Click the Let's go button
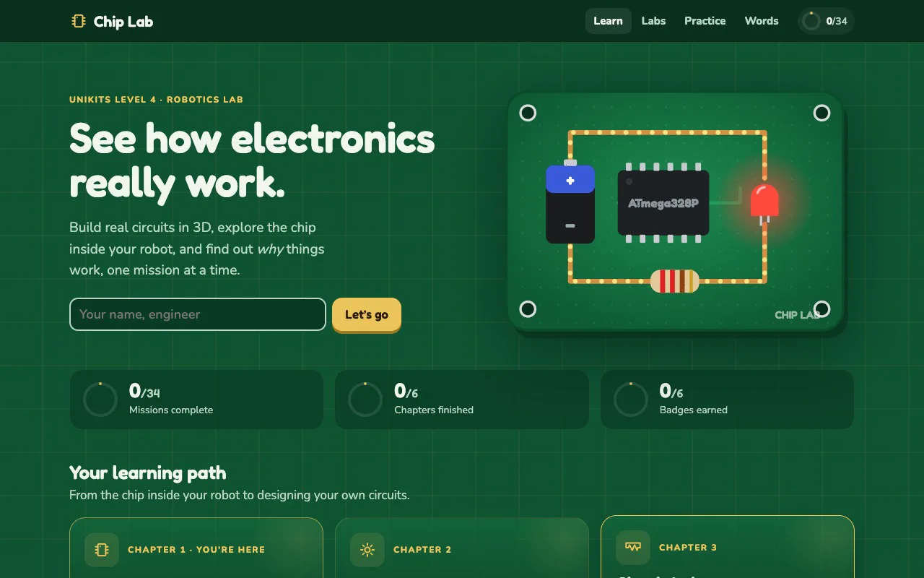The image size is (924, 578). tap(367, 314)
